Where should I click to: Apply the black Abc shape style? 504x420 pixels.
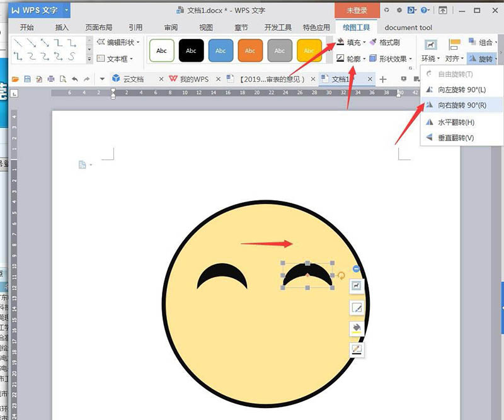pos(192,50)
